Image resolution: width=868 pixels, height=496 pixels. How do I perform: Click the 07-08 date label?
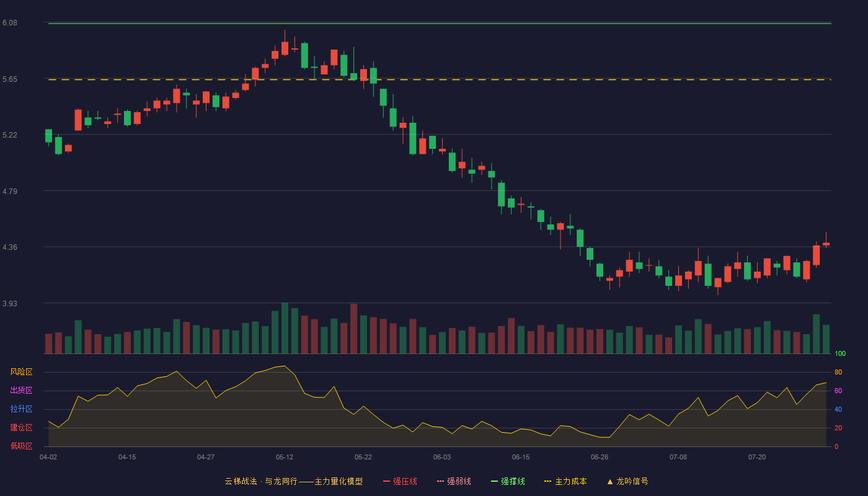(678, 457)
